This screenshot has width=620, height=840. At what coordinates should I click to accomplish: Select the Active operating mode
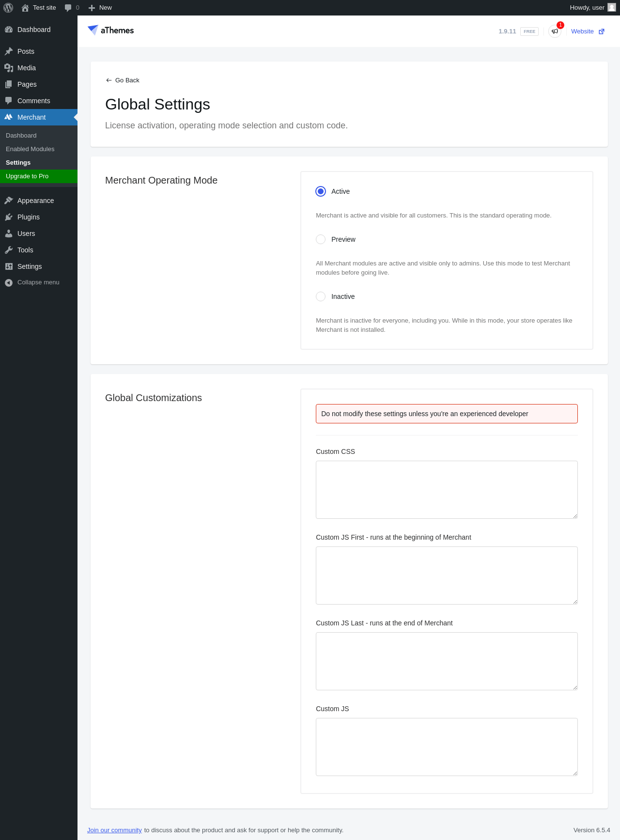click(321, 191)
